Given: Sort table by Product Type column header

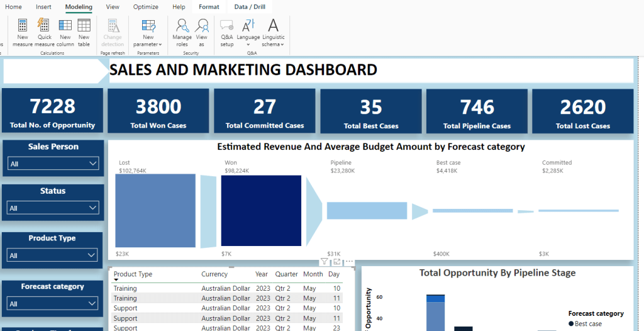Looking at the screenshot, I should (x=133, y=274).
